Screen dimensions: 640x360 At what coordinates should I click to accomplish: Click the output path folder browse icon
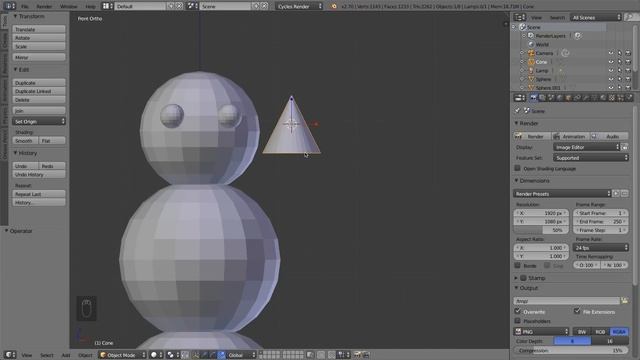(624, 301)
